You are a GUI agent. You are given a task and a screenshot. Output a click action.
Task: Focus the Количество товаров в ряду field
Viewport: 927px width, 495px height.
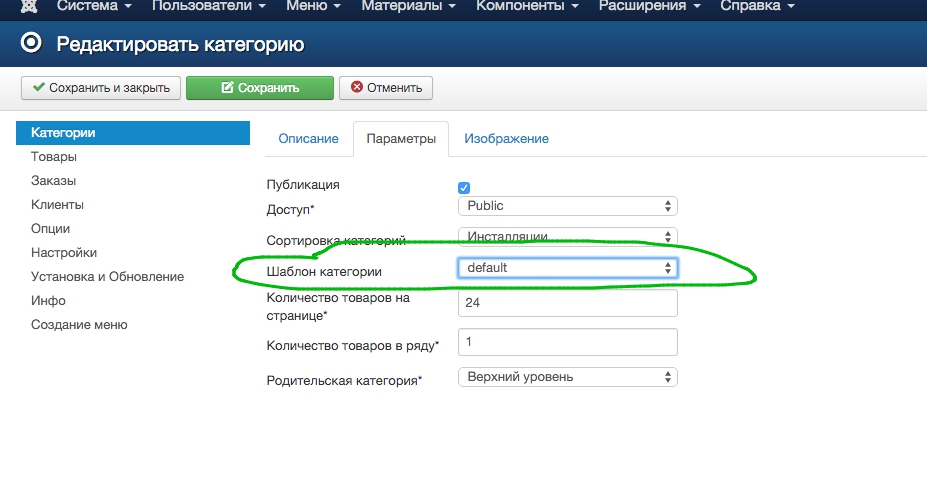pyautogui.click(x=567, y=342)
